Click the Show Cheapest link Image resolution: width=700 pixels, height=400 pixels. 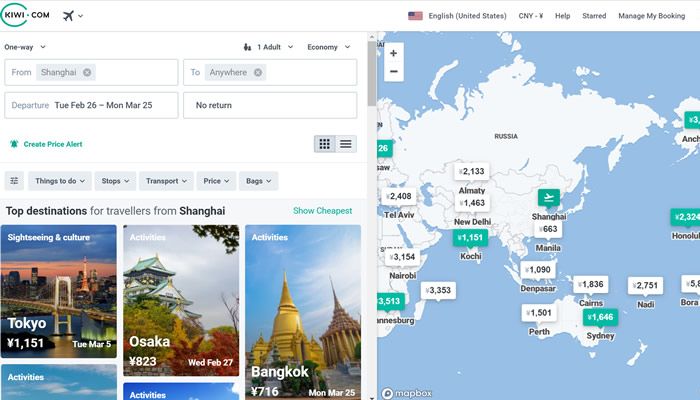tap(322, 211)
